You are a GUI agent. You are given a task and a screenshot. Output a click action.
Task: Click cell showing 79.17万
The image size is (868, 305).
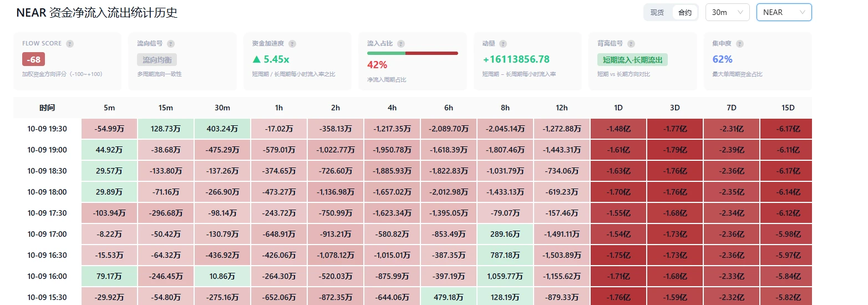tap(109, 276)
